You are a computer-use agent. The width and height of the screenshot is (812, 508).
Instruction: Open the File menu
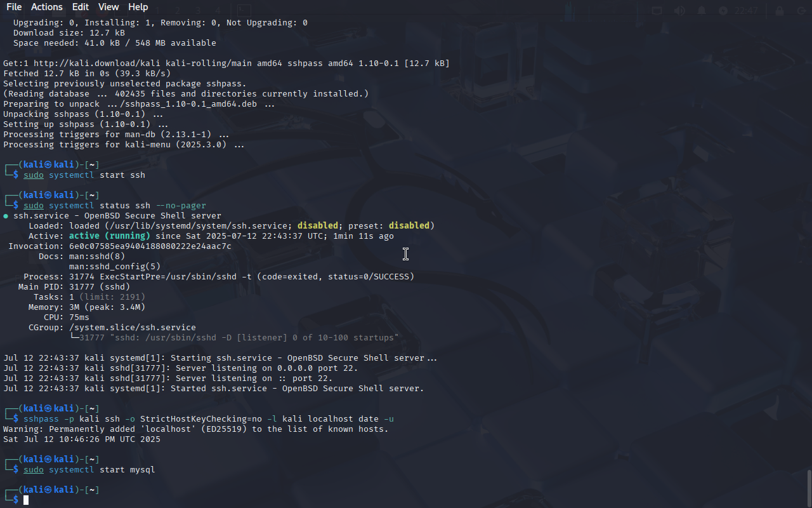click(x=14, y=7)
